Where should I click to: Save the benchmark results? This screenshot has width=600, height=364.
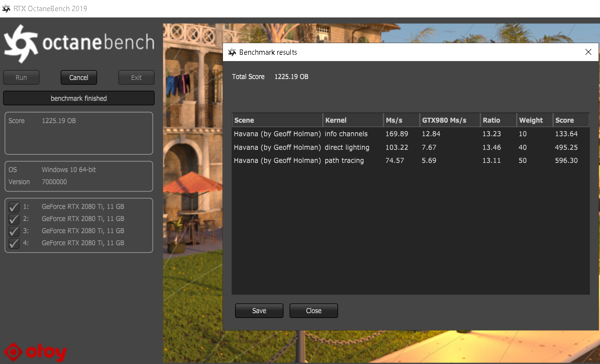coord(259,311)
